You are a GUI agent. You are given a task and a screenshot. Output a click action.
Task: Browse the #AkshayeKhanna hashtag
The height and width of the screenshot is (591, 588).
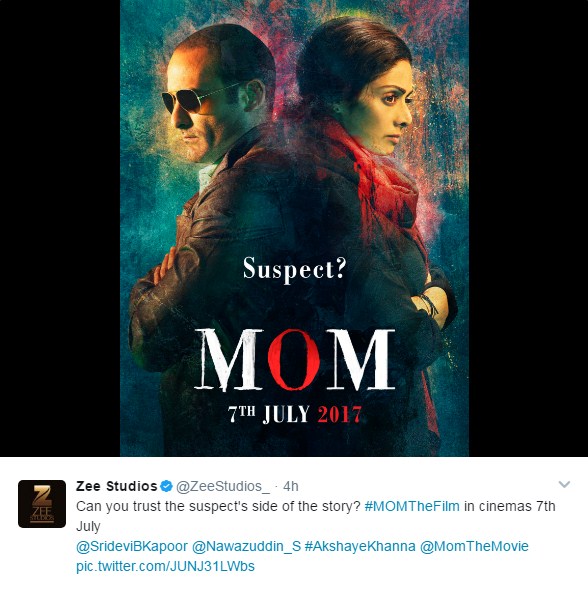tap(360, 547)
